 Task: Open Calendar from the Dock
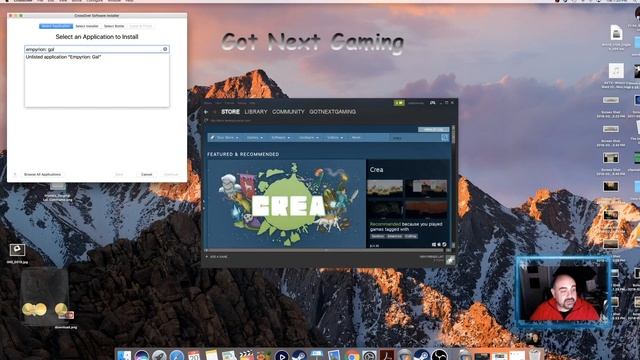pyautogui.click(x=194, y=356)
